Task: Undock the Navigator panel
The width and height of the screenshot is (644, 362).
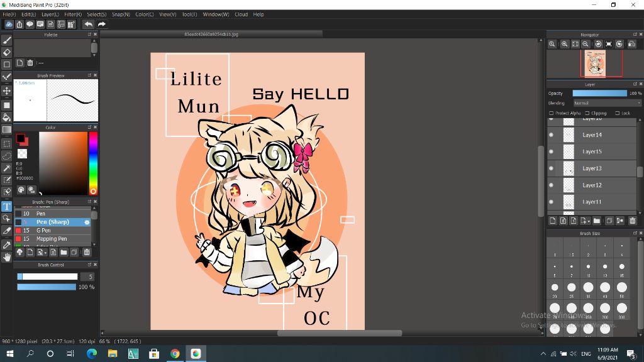Action: click(635, 35)
